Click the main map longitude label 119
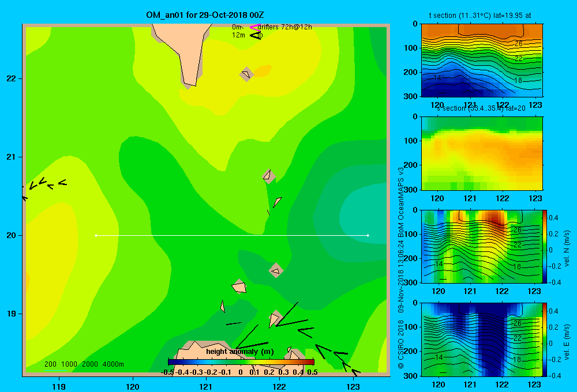The height and width of the screenshot is (392, 577). pyautogui.click(x=59, y=386)
